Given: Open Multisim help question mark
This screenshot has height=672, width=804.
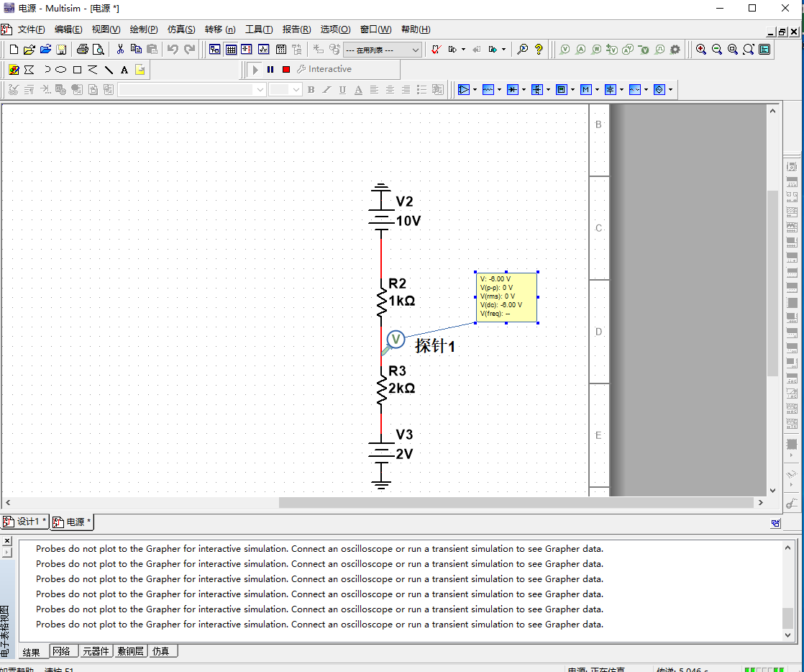Looking at the screenshot, I should [539, 49].
